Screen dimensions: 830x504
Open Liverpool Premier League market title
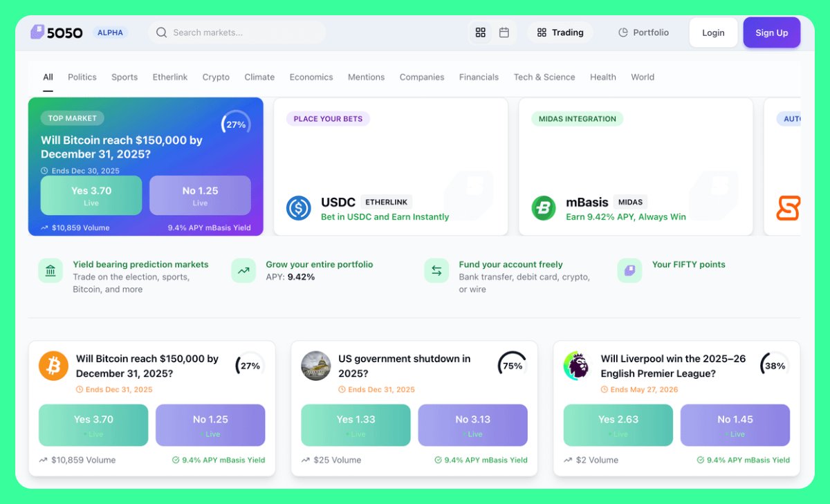click(x=674, y=366)
